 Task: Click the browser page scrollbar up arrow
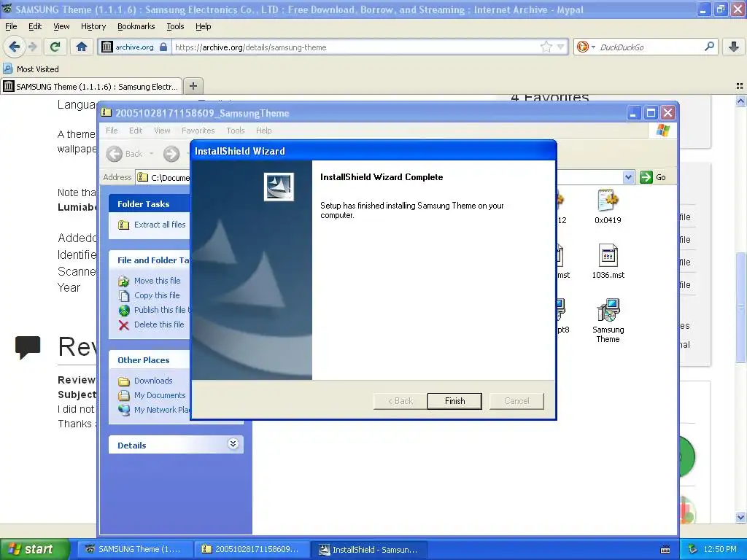[741, 101]
